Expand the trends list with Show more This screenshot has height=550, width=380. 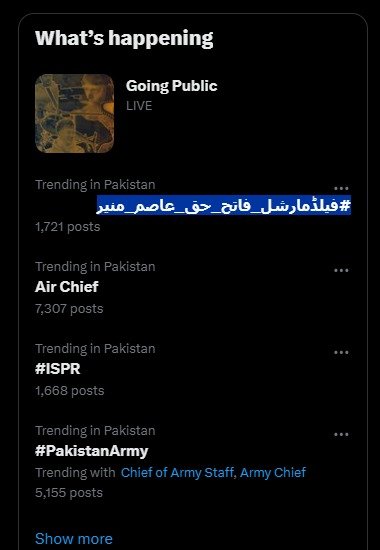[x=74, y=538]
